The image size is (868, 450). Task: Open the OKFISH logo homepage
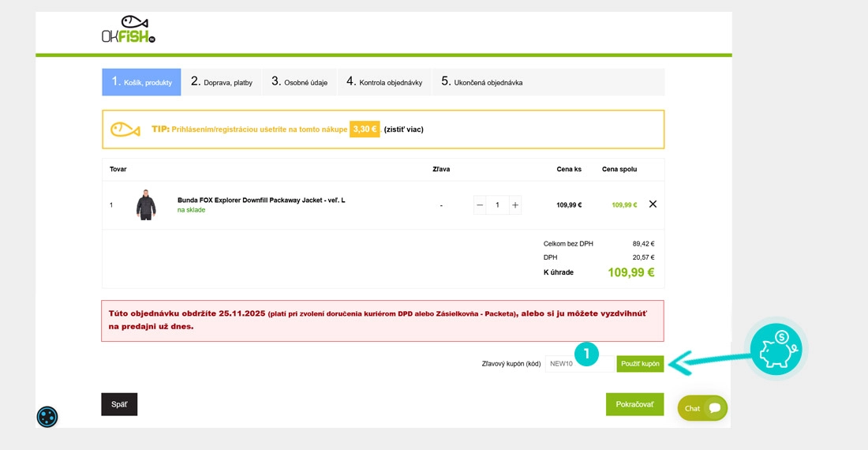[129, 29]
